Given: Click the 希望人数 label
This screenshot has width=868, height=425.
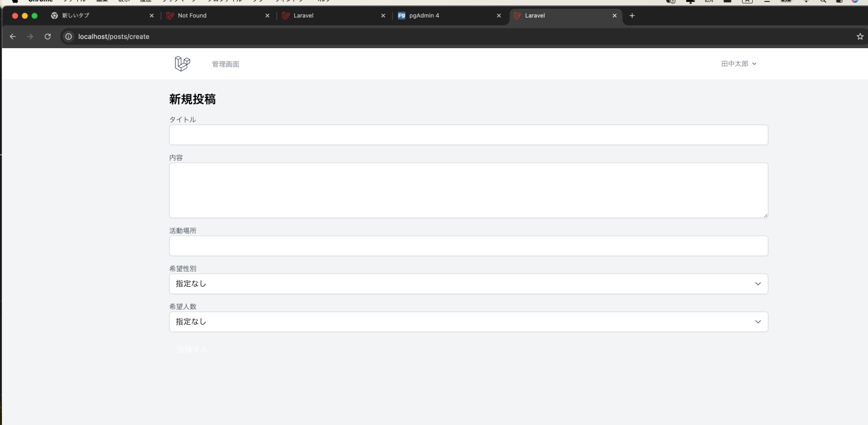Looking at the screenshot, I should [183, 306].
